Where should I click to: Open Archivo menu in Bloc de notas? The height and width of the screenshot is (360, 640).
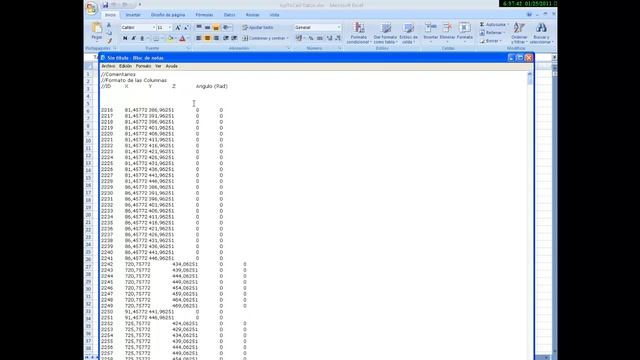(x=108, y=66)
